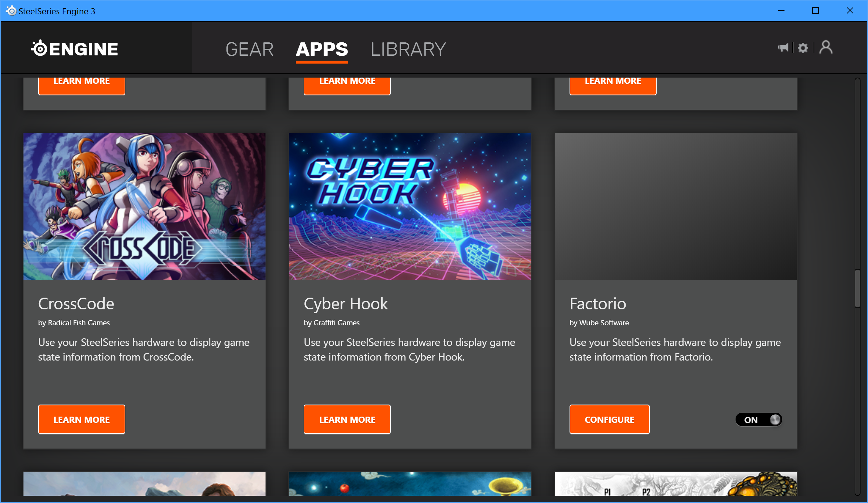Click the SteelSeries title bar app icon
The image size is (868, 503).
(11, 11)
